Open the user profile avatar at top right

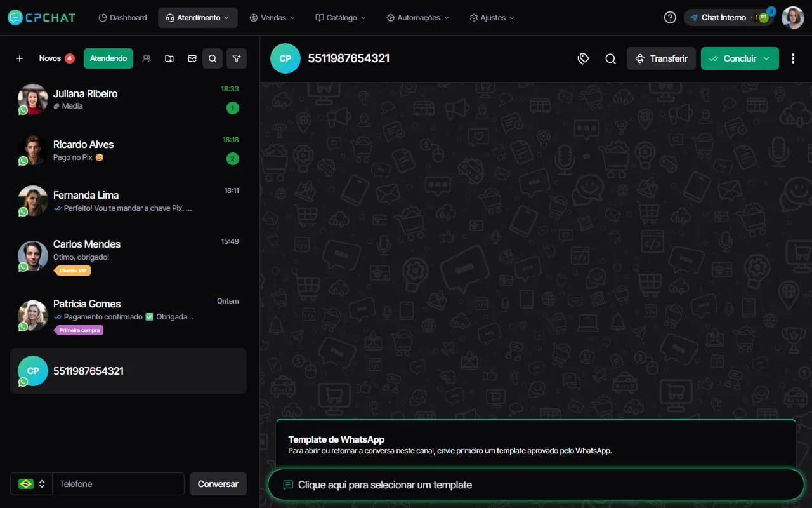point(793,18)
